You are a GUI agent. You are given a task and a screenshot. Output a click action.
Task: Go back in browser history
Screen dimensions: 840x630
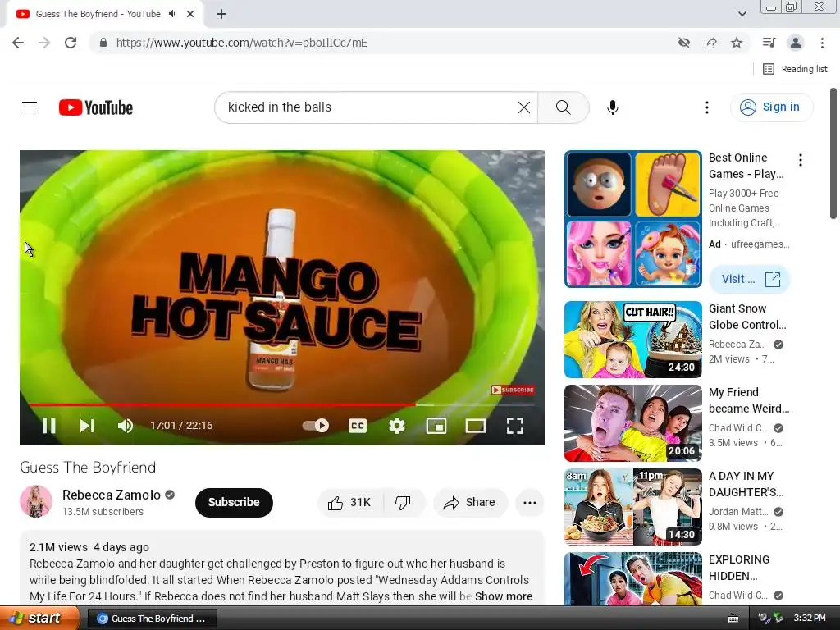coord(18,43)
